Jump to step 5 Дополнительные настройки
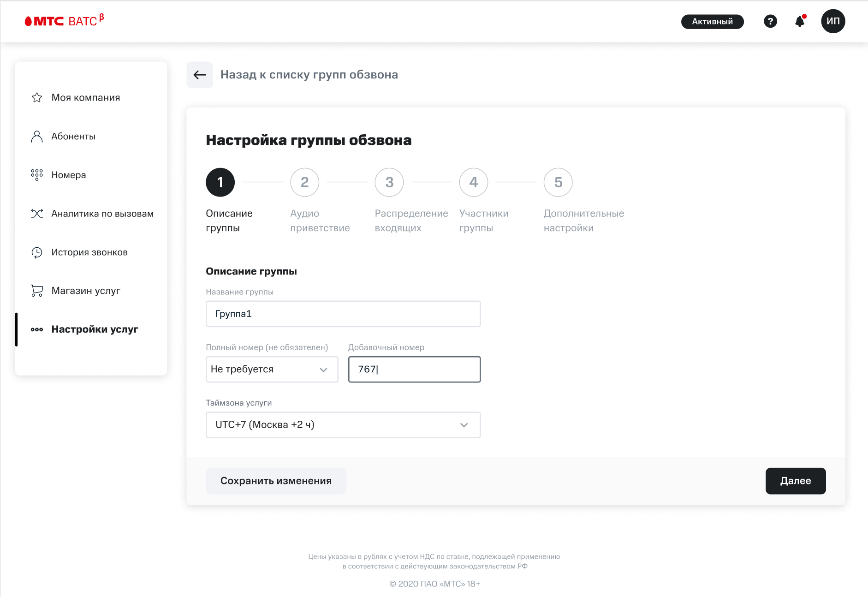The image size is (868, 597). pos(558,182)
